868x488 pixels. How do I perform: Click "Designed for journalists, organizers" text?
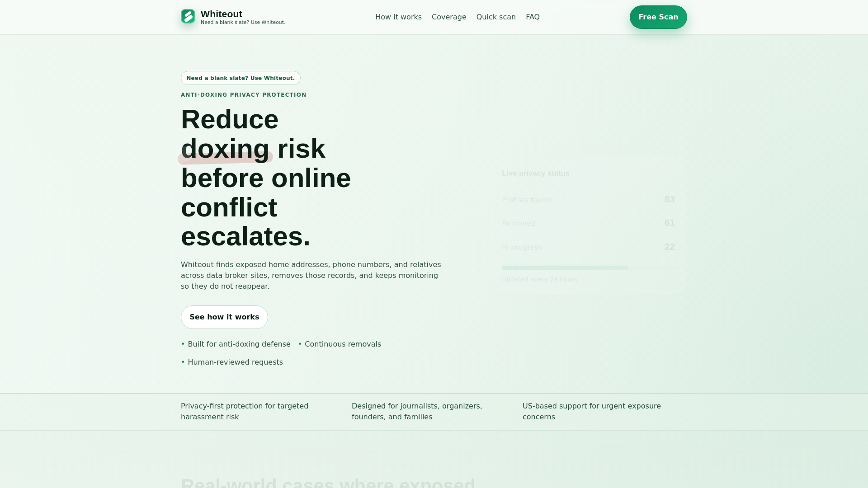pos(417,412)
